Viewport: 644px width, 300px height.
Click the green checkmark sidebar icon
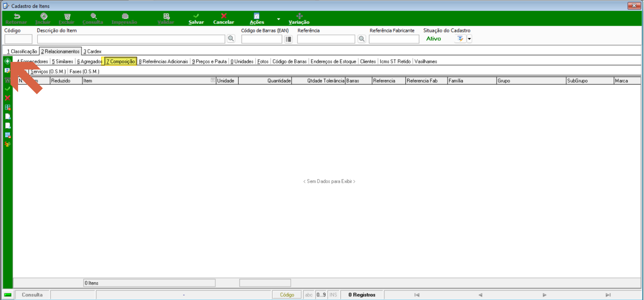point(7,89)
